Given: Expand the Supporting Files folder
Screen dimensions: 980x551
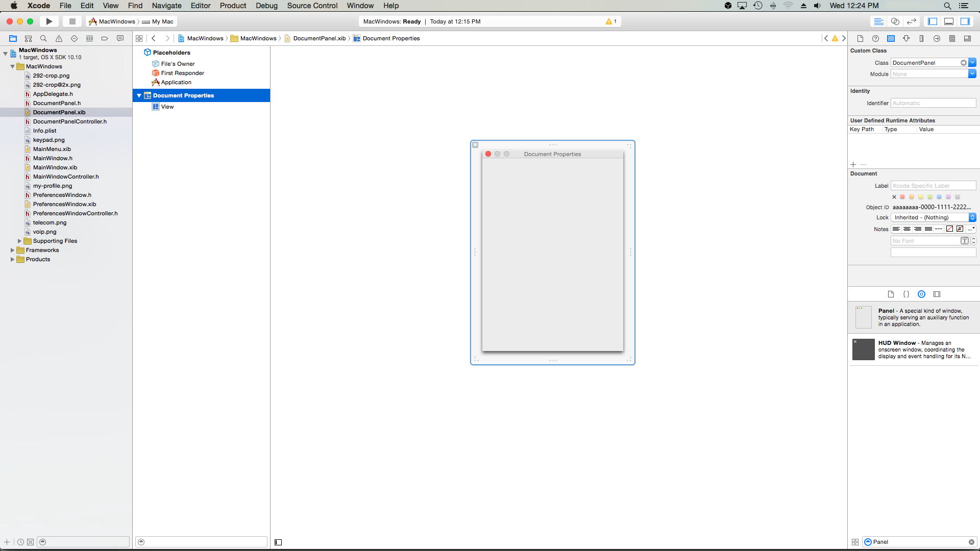Looking at the screenshot, I should click(x=19, y=241).
